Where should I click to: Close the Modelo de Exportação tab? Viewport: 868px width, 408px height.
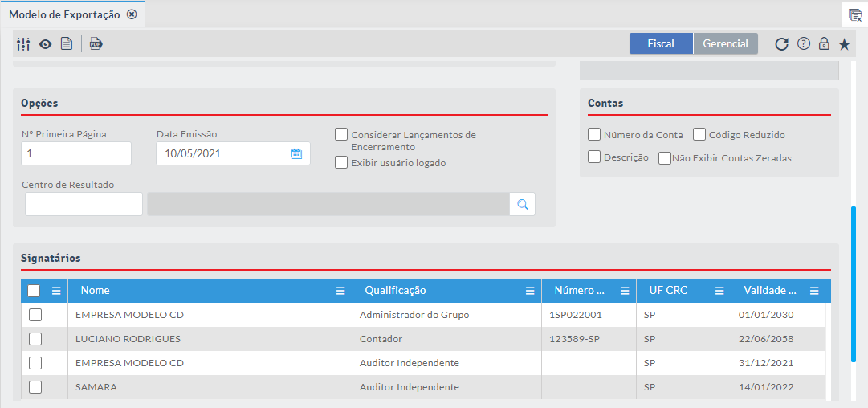click(132, 14)
